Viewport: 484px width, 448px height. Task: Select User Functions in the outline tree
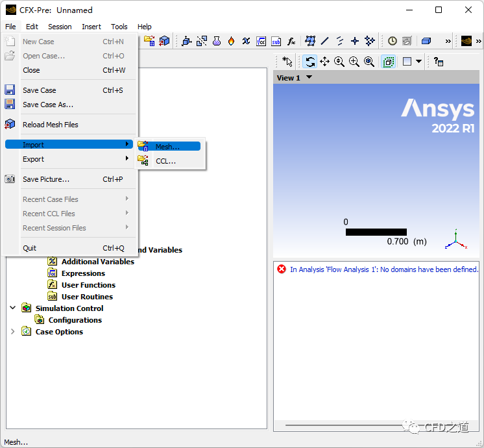(89, 285)
